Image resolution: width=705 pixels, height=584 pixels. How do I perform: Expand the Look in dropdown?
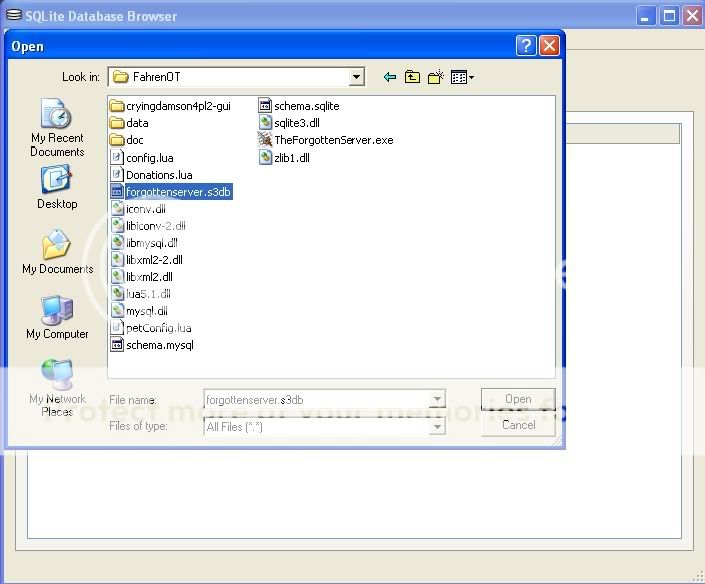click(x=356, y=77)
